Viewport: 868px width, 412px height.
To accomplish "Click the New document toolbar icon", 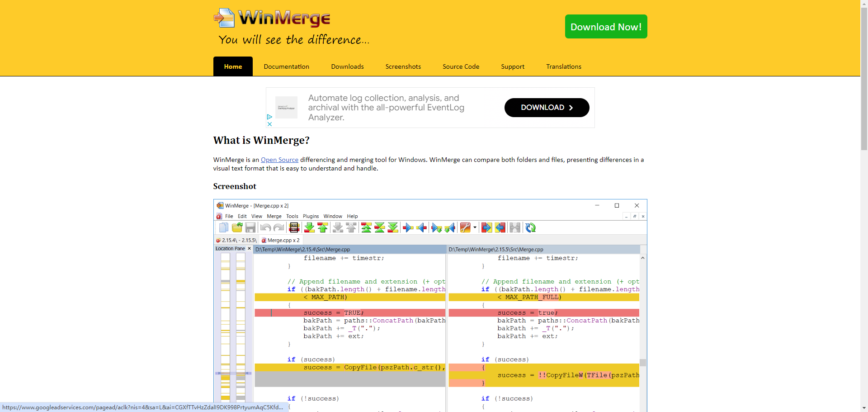I will (x=224, y=227).
